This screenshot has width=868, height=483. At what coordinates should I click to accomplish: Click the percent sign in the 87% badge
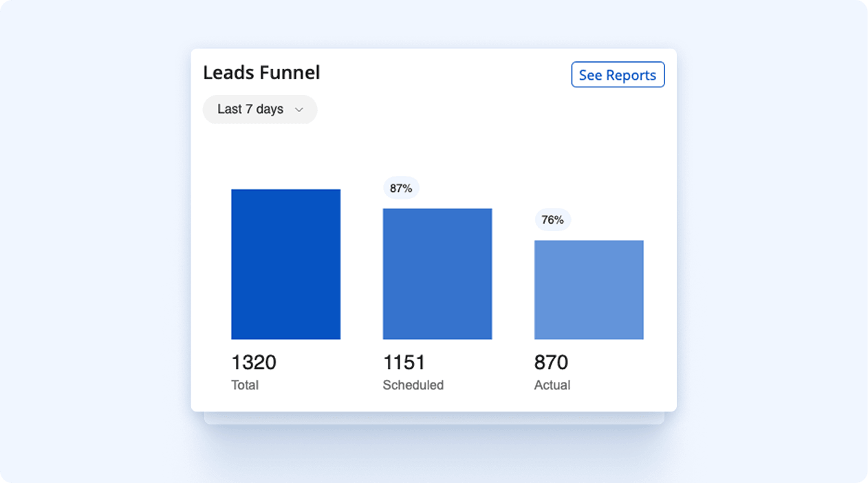[x=408, y=188]
